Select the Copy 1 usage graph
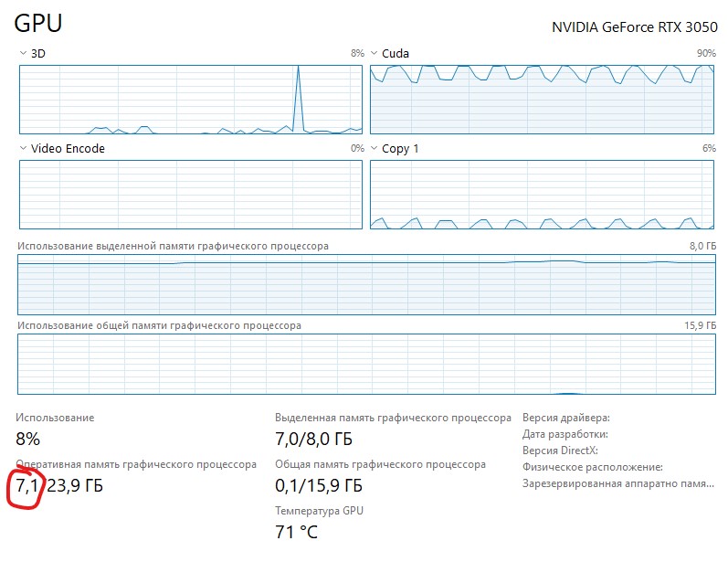The width and height of the screenshot is (728, 562). [x=542, y=194]
